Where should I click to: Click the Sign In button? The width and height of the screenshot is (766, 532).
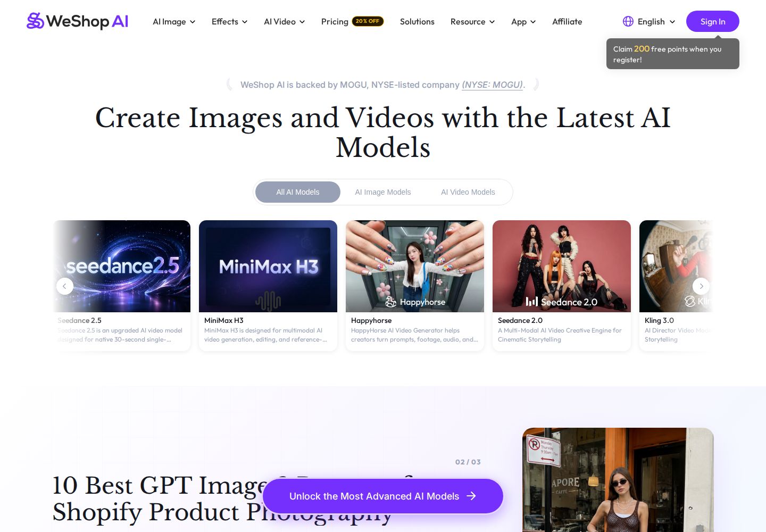pos(713,21)
